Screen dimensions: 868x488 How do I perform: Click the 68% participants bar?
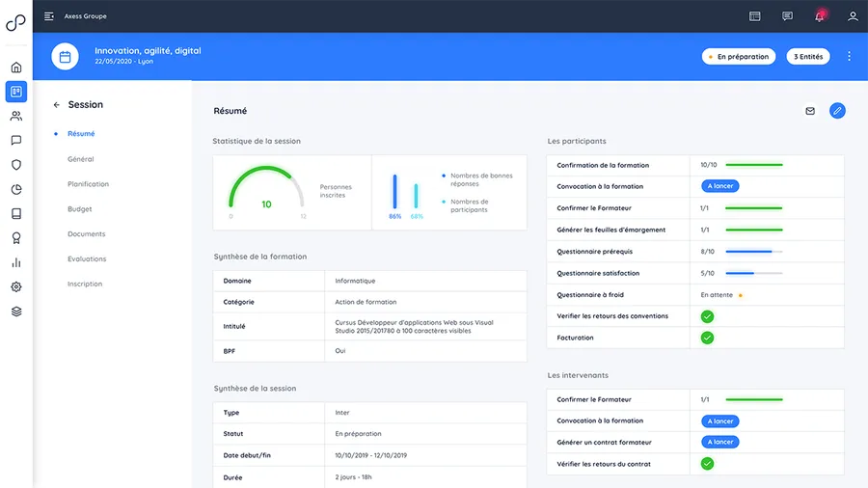click(x=416, y=196)
